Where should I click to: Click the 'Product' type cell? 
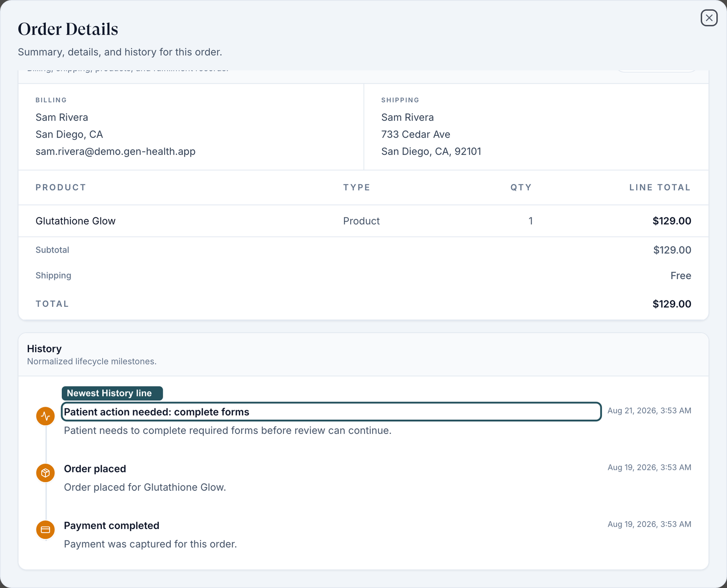click(361, 221)
